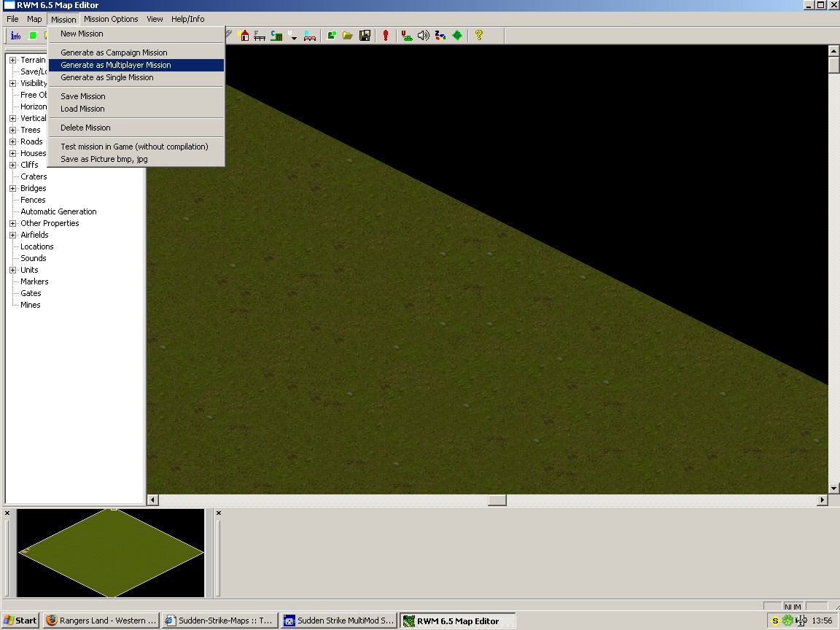The width and height of the screenshot is (840, 630).
Task: Select Automatic Generation tree item
Action: pos(58,211)
